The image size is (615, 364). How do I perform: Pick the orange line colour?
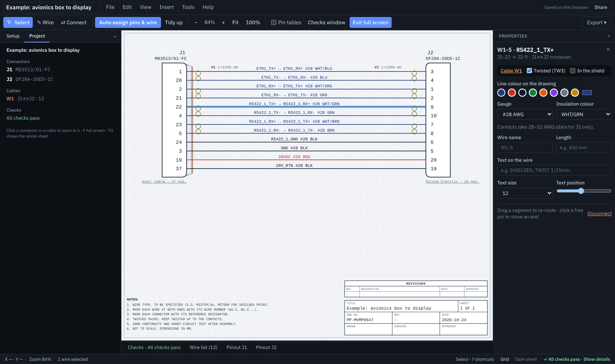tap(543, 93)
